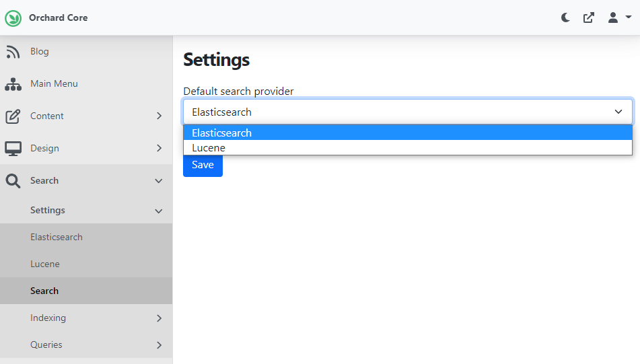The image size is (640, 364).
Task: Expand Design submenu chevron
Action: coord(159,148)
